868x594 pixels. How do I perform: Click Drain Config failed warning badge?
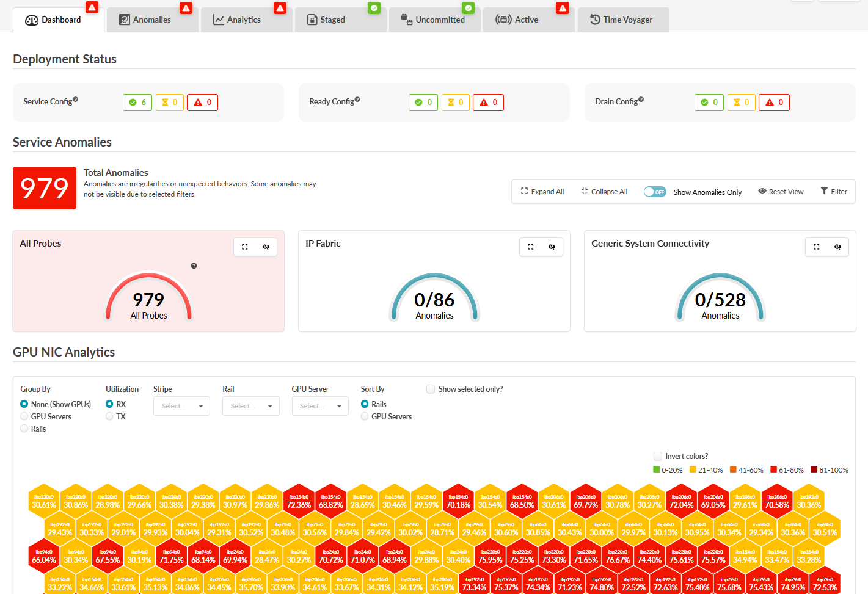coord(774,103)
